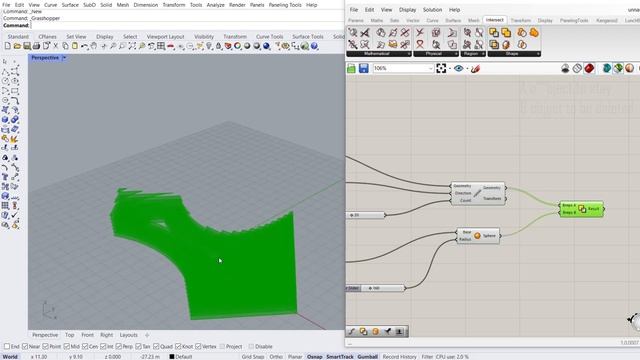The width and height of the screenshot is (640, 360).
Task: Toggle the Cen osnap checkbox
Action: tap(85, 346)
